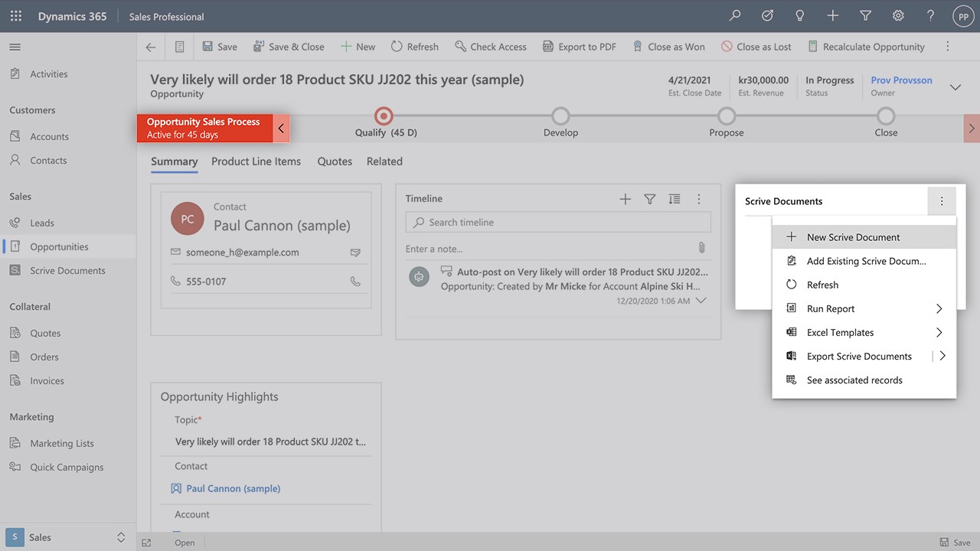Select Add Existing Scrive Document
Viewport: 980px width, 551px height.
coord(864,261)
